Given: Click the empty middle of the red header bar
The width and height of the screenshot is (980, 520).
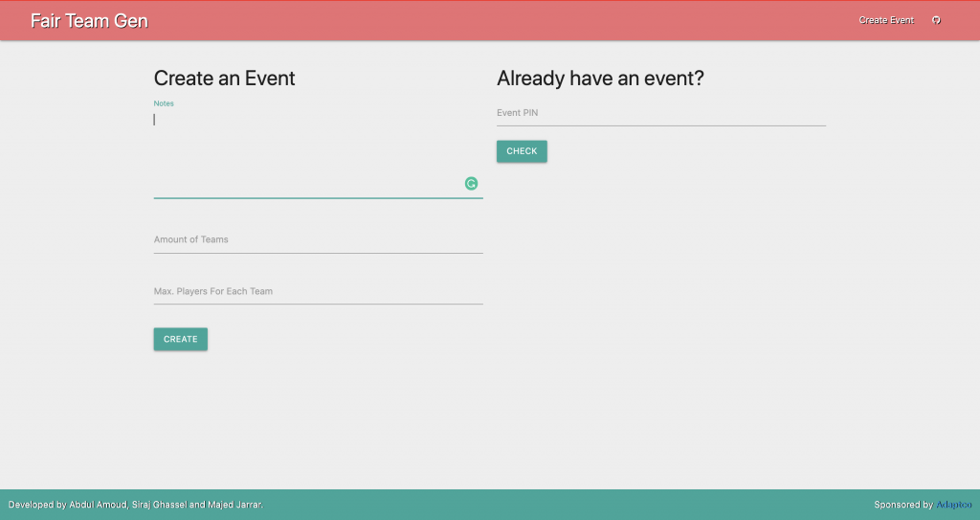Looking at the screenshot, I should click(498, 20).
